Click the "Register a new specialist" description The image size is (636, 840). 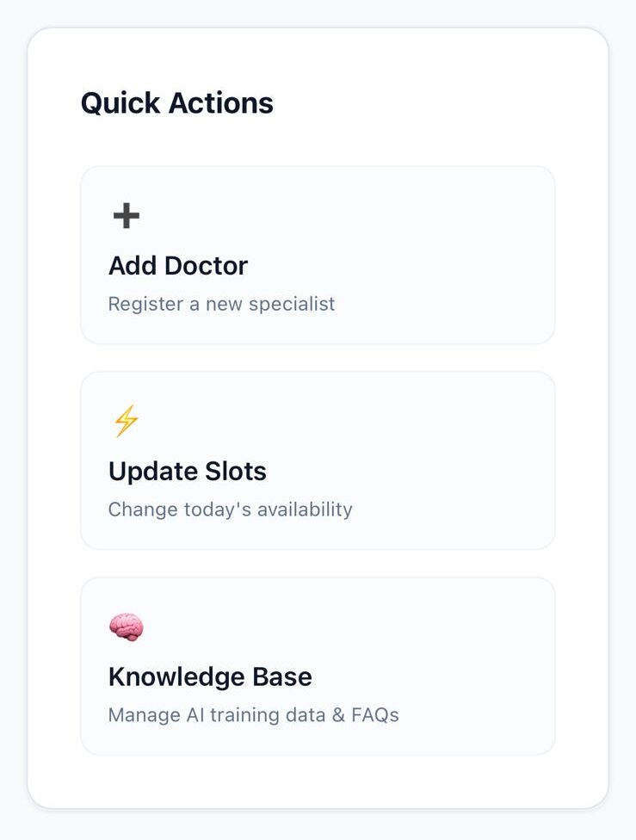pos(221,304)
